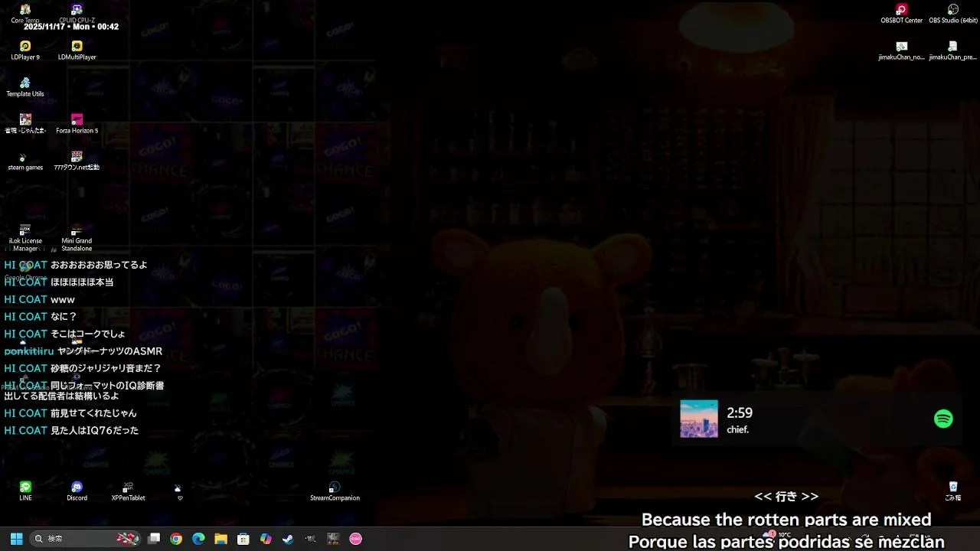The width and height of the screenshot is (980, 551).
Task: Click the artist name chief.
Action: [x=737, y=430]
